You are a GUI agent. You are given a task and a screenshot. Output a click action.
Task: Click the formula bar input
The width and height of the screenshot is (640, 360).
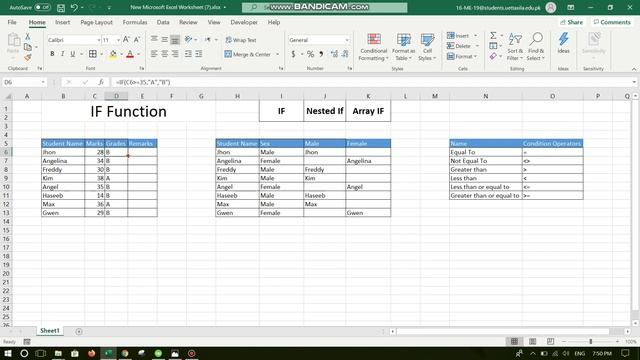tap(371, 82)
